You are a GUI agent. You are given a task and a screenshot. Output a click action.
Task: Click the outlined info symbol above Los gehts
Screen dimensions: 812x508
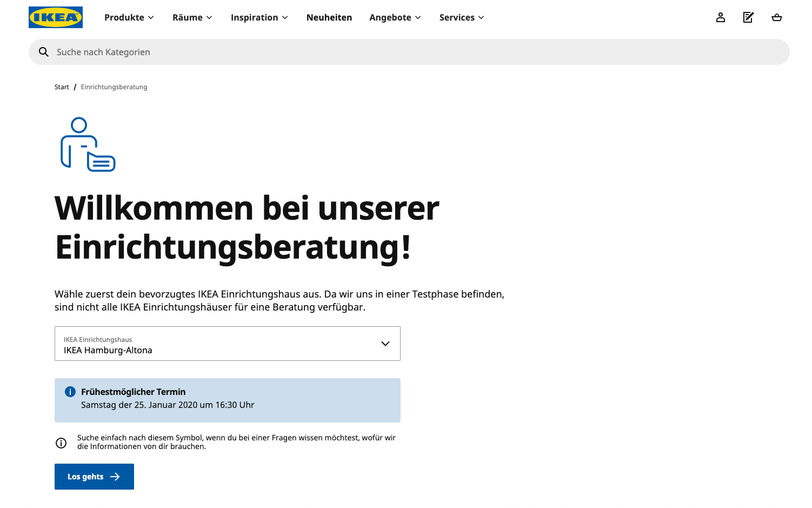(61, 443)
